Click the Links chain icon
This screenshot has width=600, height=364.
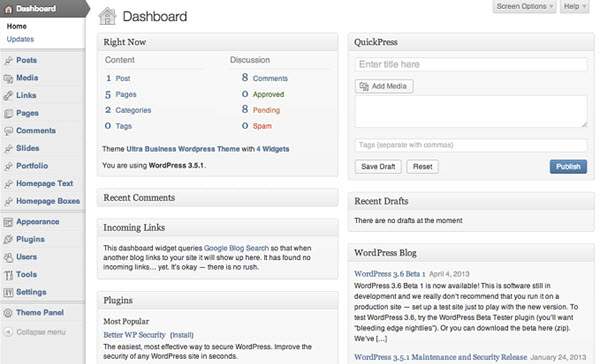pyautogui.click(x=8, y=96)
